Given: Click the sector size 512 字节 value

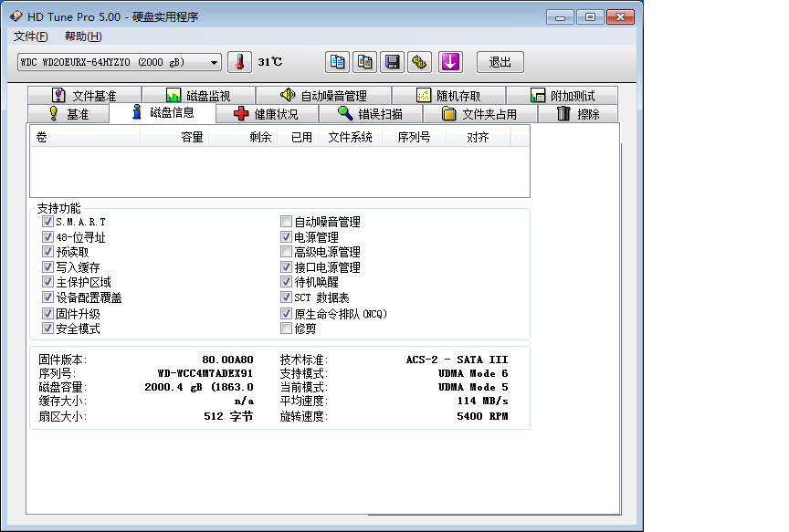Looking at the screenshot, I should pyautogui.click(x=228, y=416).
